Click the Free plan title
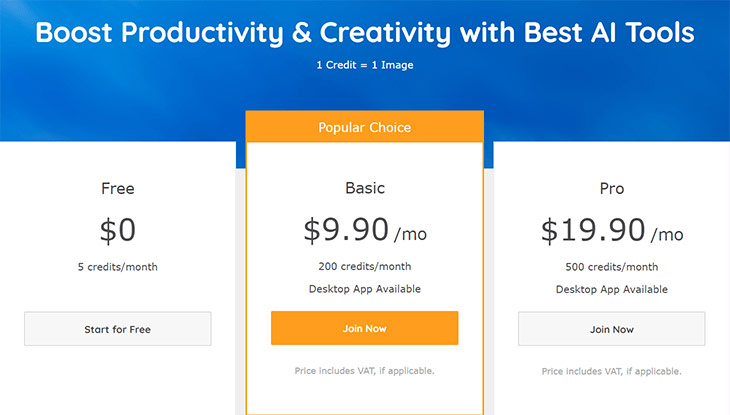Viewport: 730px width, 415px height. point(118,188)
